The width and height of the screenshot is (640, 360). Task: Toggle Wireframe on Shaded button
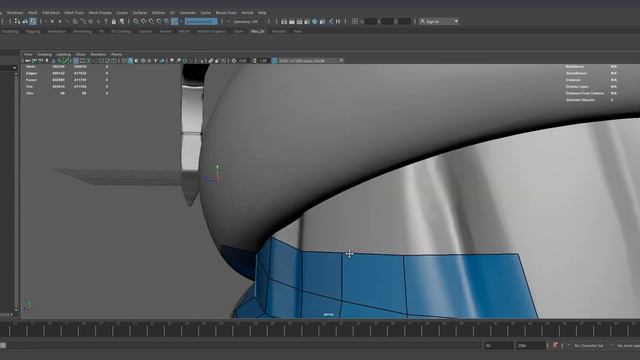tap(143, 61)
